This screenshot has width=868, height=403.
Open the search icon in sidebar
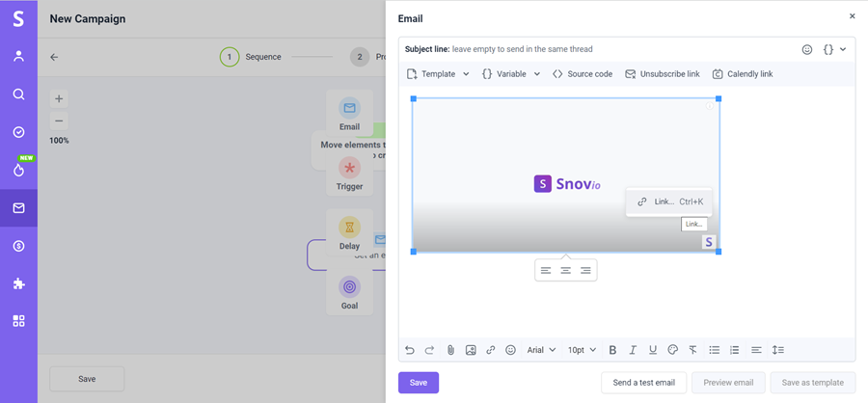(x=18, y=94)
